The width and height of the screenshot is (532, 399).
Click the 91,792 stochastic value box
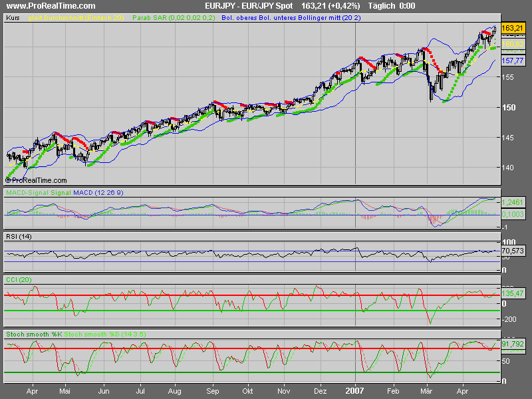512,344
